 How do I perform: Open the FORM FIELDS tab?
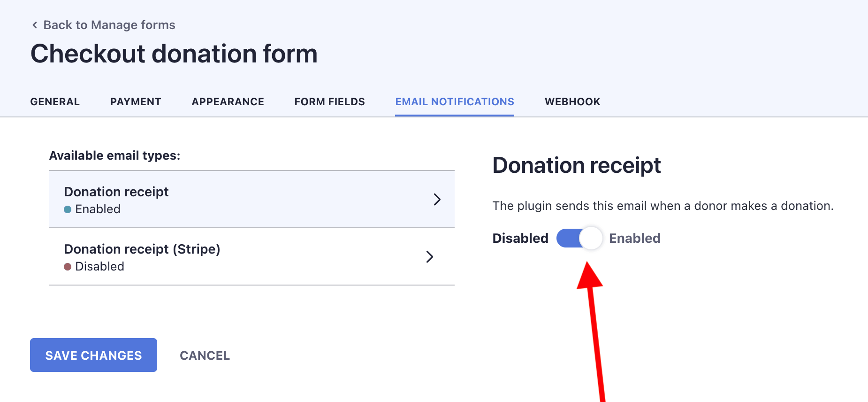[329, 101]
